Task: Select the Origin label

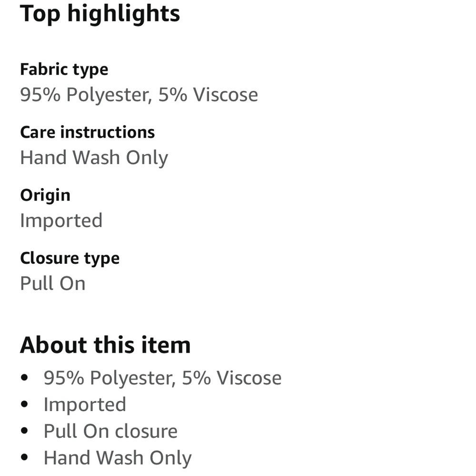Action: pyautogui.click(x=45, y=196)
